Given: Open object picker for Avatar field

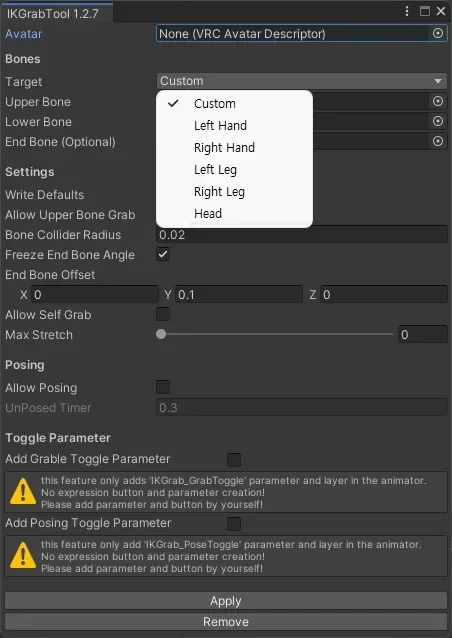Looking at the screenshot, I should pos(438,33).
